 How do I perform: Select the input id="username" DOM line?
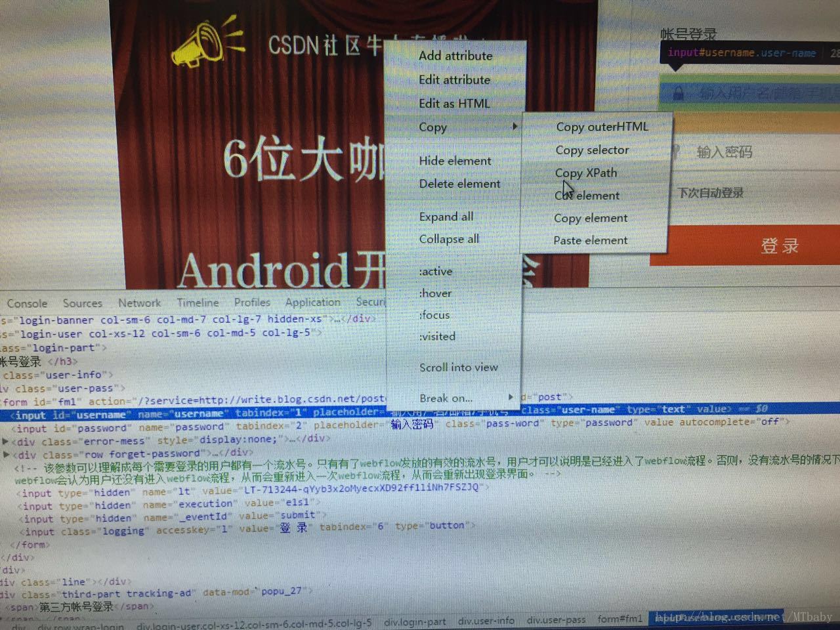[420, 413]
